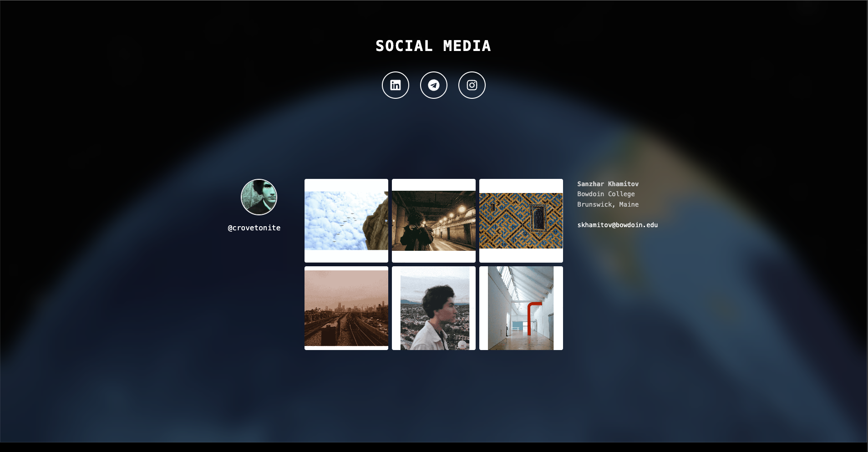Open the tunnel photographer photo

[x=433, y=221]
